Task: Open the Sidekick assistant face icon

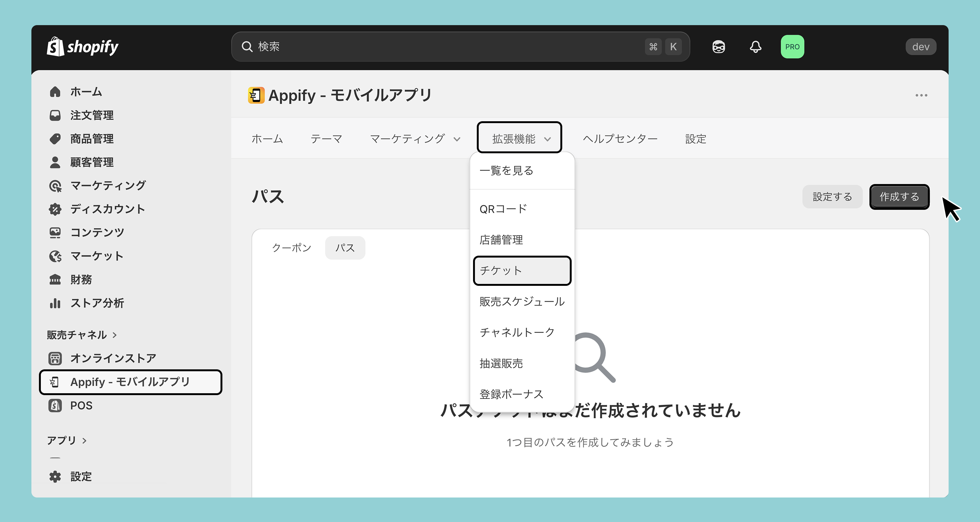Action: 719,47
